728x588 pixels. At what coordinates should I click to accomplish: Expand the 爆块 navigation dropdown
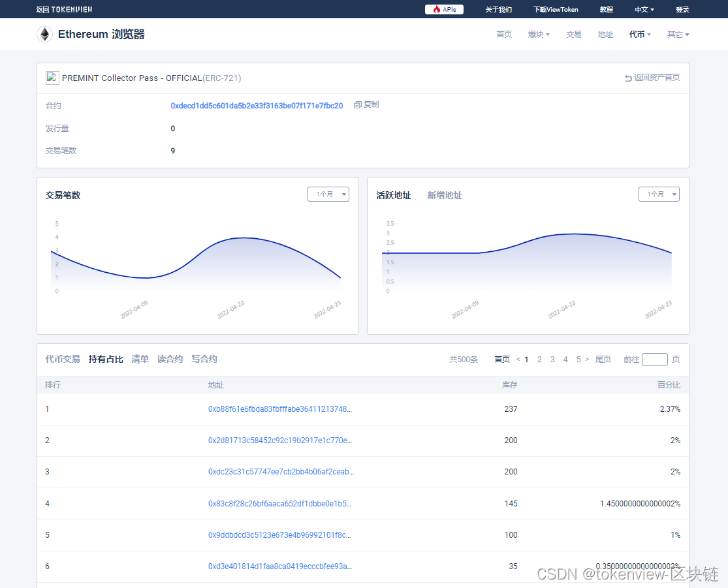point(539,35)
